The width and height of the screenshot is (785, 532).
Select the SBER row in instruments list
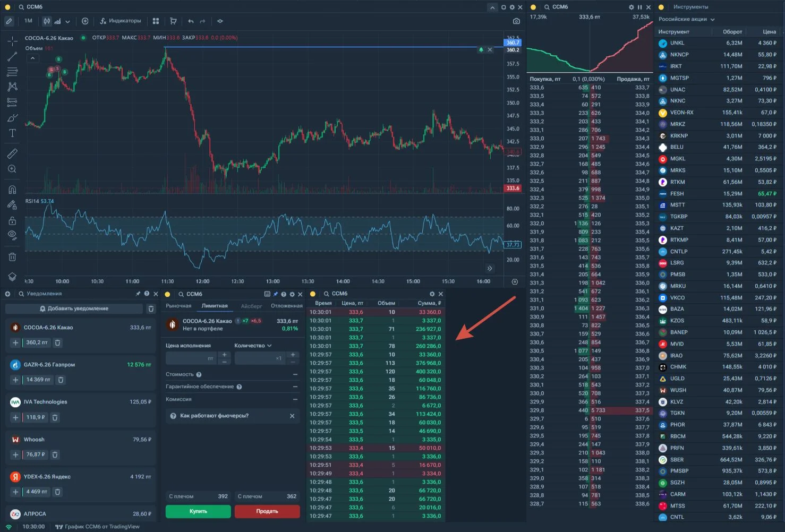[x=719, y=460]
